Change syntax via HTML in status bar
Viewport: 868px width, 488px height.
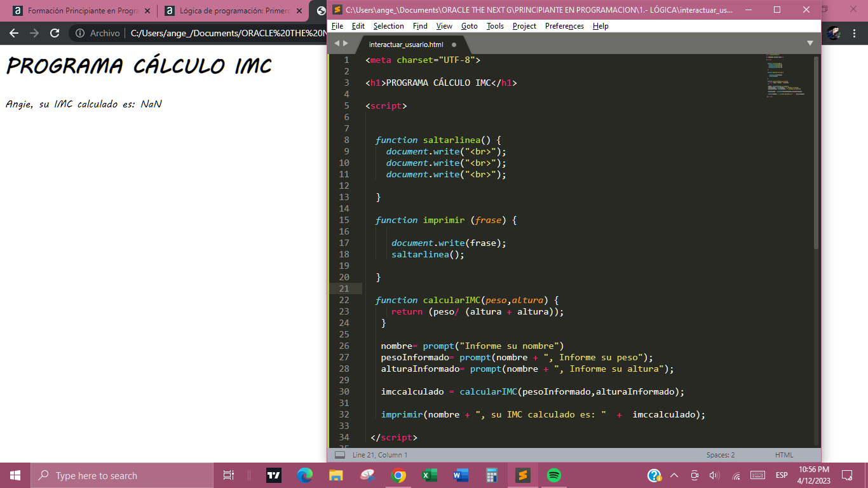pyautogui.click(x=784, y=455)
